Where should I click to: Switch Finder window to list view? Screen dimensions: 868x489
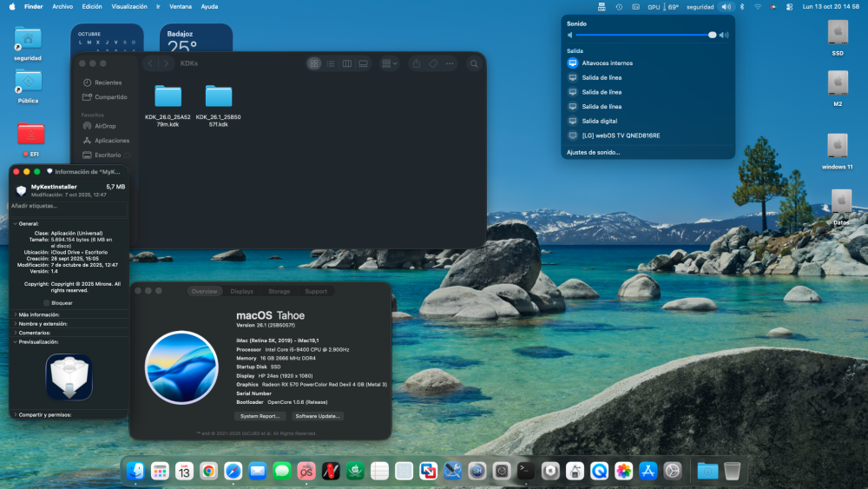pos(331,63)
